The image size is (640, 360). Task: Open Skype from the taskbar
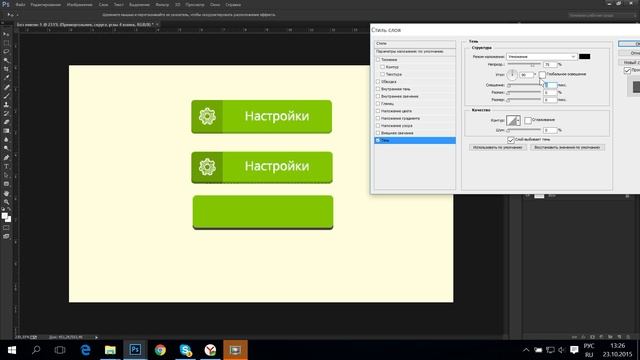tap(185, 350)
